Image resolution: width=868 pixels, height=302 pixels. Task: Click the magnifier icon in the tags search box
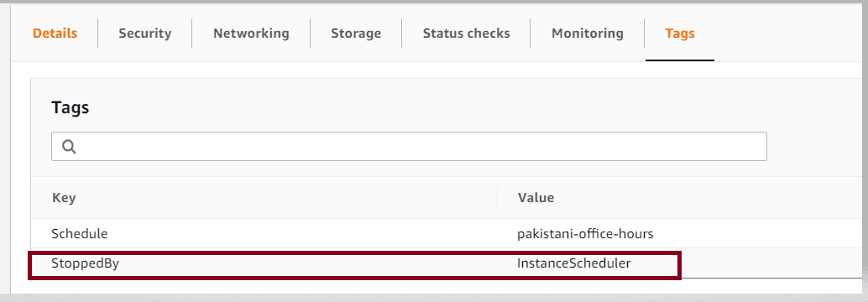[x=69, y=147]
